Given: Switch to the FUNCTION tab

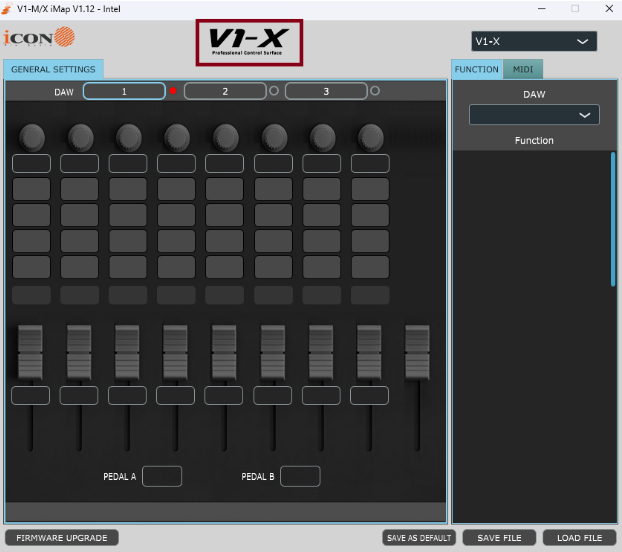Looking at the screenshot, I should (476, 69).
